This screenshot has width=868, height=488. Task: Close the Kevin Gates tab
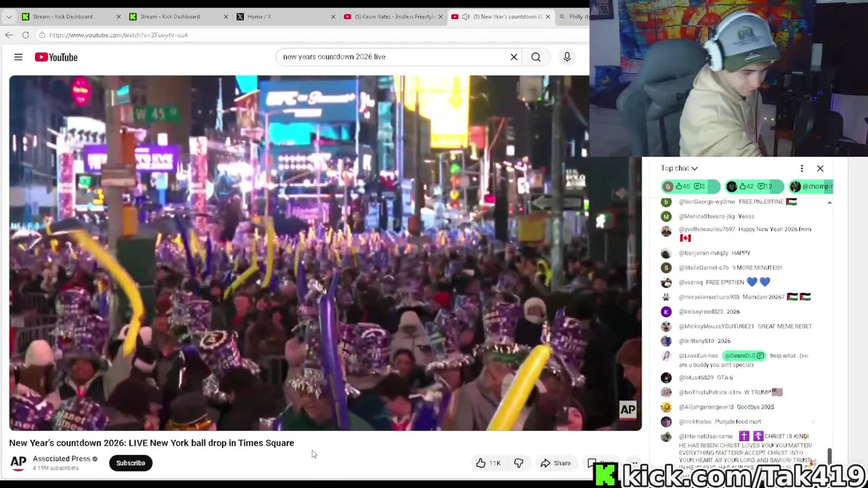pos(441,16)
